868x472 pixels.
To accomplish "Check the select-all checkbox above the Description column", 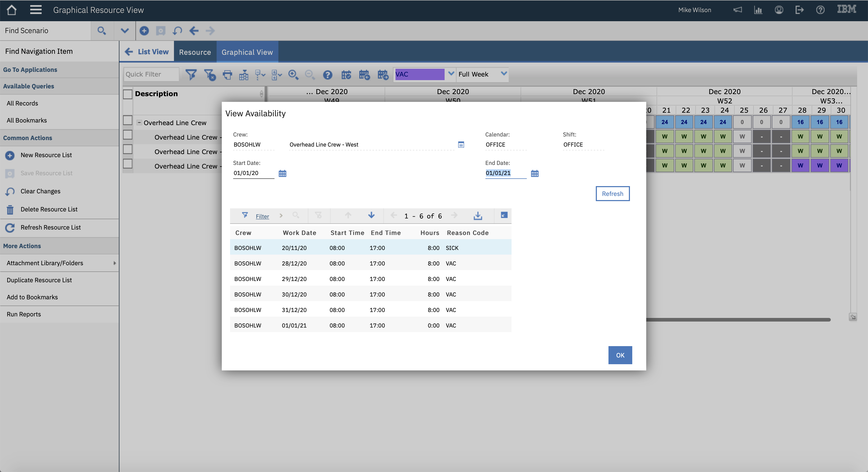I will tap(127, 94).
